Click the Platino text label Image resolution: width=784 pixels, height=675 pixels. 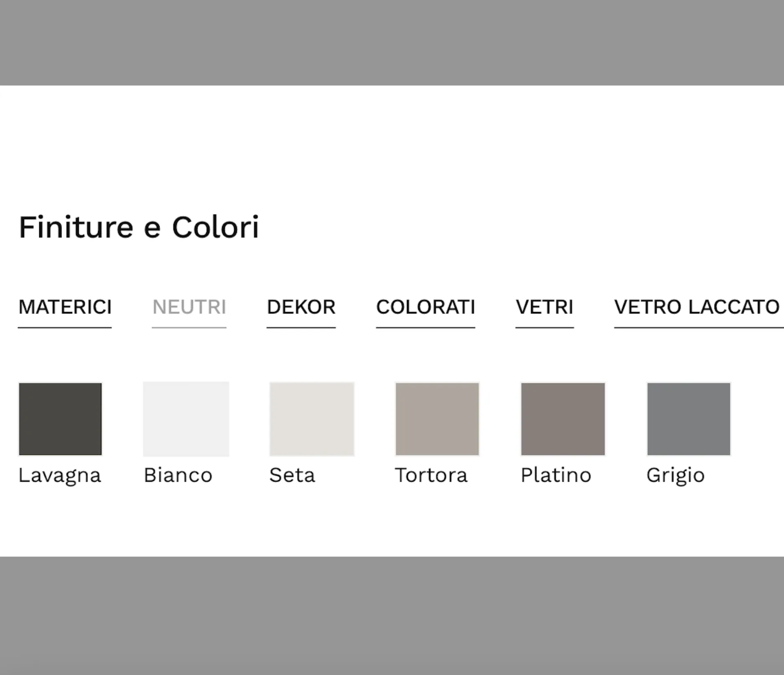click(556, 475)
